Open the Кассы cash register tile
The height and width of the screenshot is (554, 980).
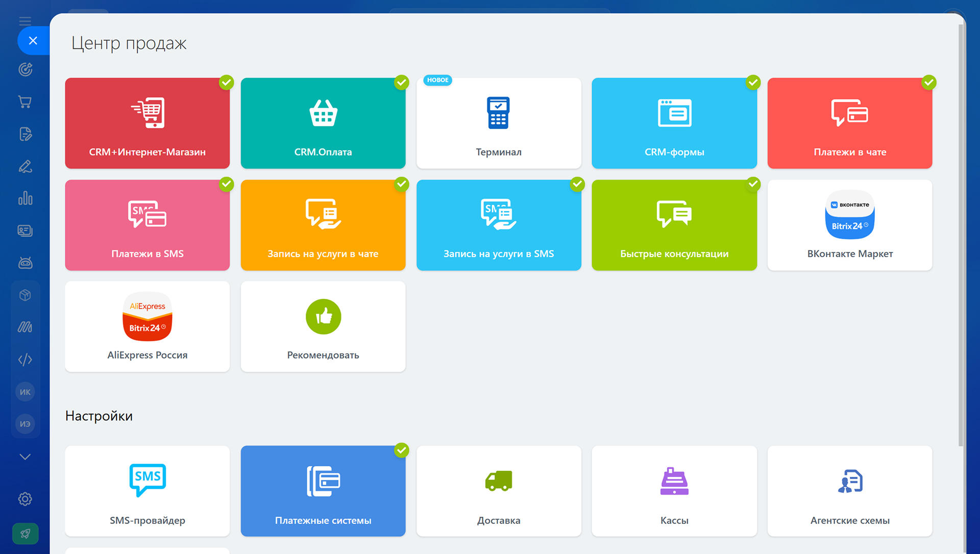click(674, 491)
